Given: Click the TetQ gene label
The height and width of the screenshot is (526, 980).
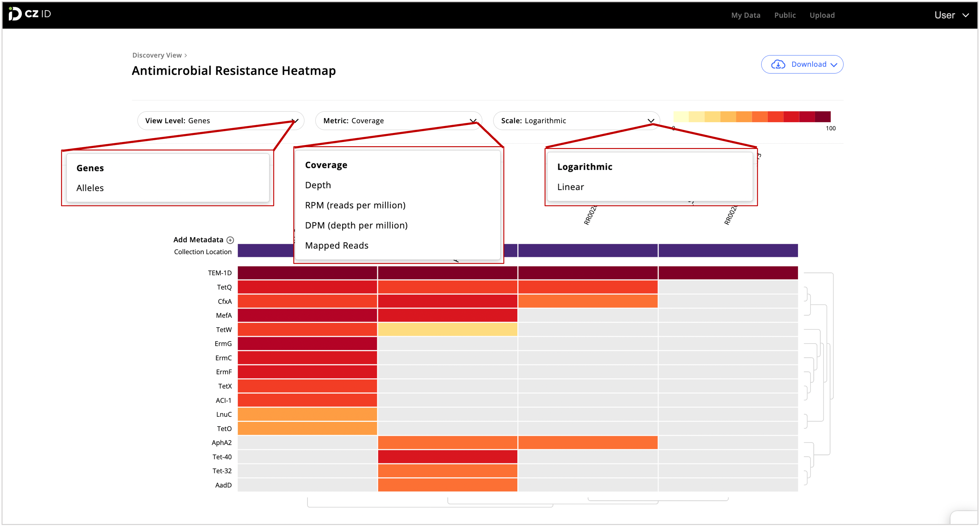Looking at the screenshot, I should click(224, 287).
